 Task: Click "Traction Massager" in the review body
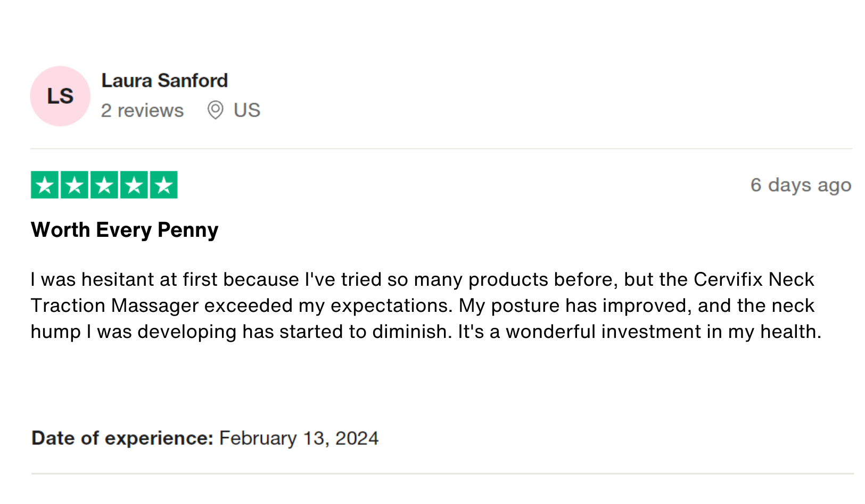(114, 305)
